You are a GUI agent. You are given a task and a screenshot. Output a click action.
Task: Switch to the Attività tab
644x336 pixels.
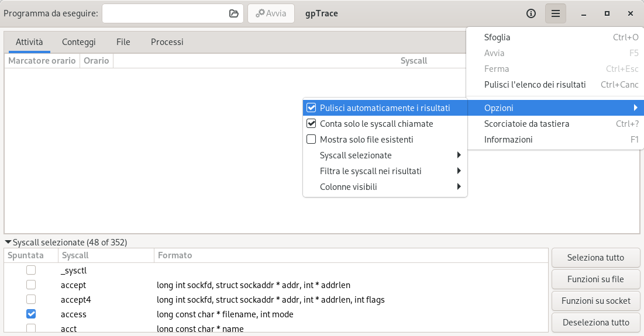tap(29, 42)
